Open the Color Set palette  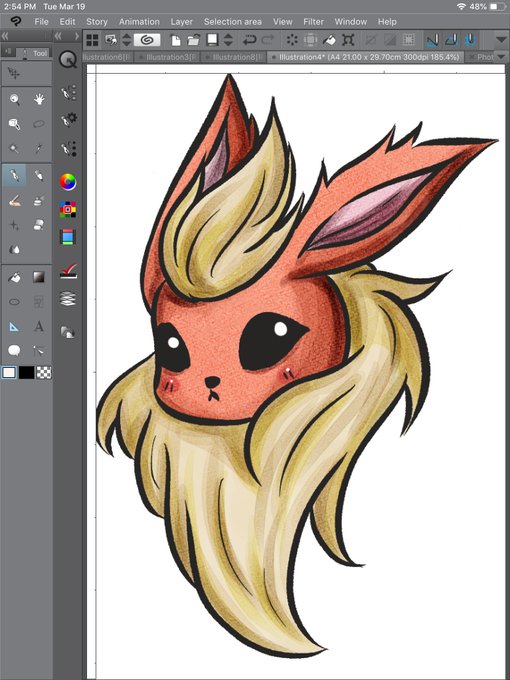tap(68, 209)
